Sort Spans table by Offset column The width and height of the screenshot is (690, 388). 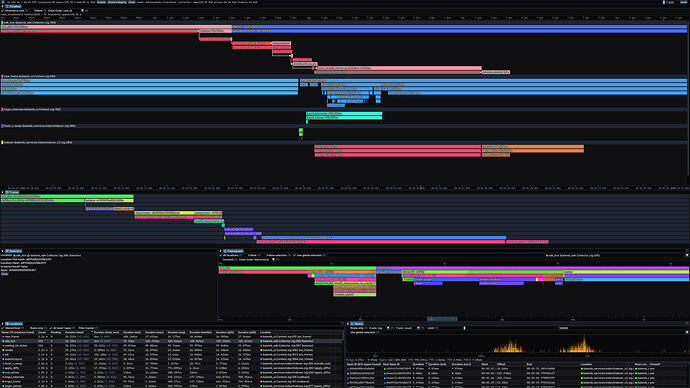click(x=501, y=364)
